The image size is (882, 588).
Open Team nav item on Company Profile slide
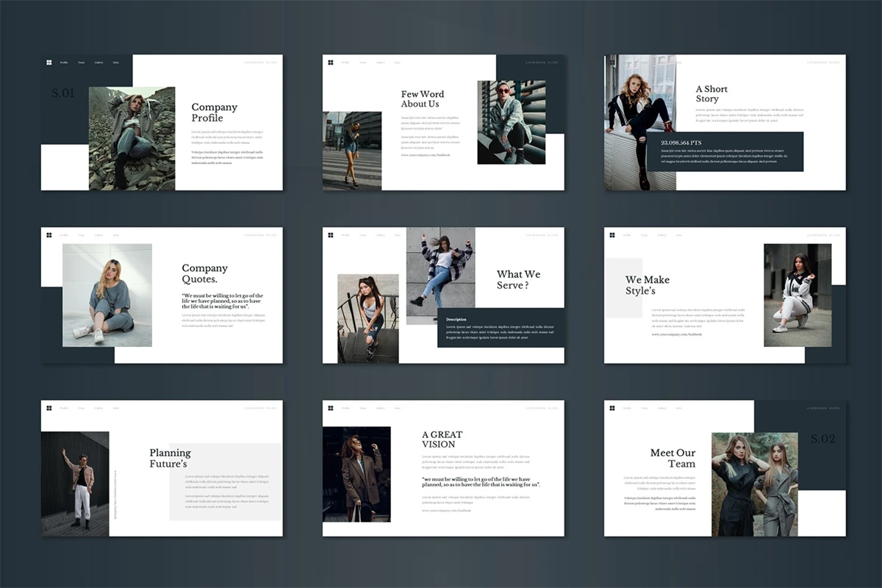(81, 62)
